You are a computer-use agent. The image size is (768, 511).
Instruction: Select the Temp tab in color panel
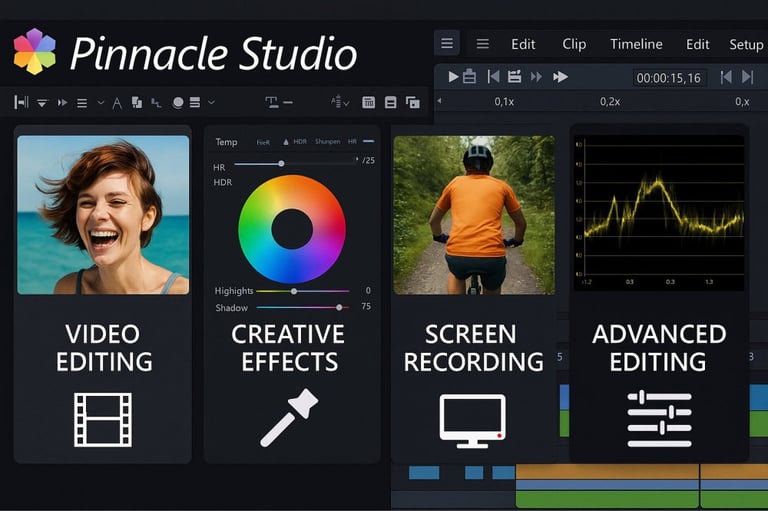[x=226, y=142]
